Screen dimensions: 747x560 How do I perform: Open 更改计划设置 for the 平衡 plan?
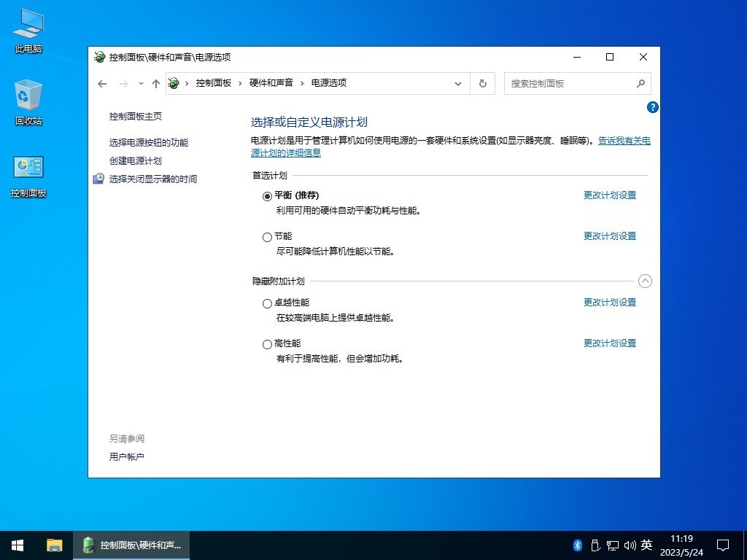pos(610,195)
